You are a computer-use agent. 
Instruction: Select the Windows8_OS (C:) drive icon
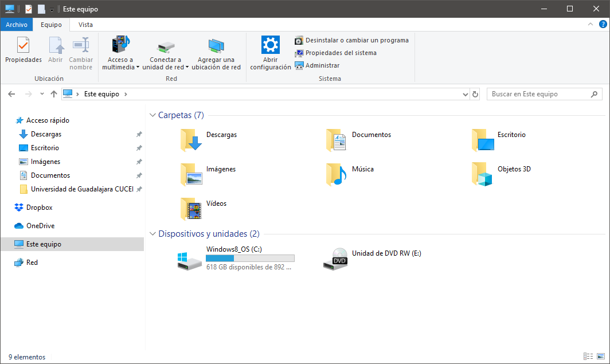coord(189,261)
